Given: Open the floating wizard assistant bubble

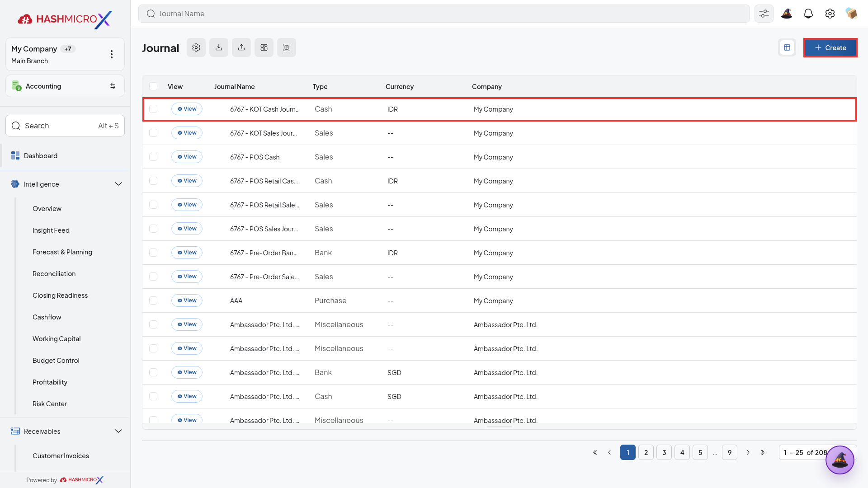Looking at the screenshot, I should pyautogui.click(x=840, y=460).
